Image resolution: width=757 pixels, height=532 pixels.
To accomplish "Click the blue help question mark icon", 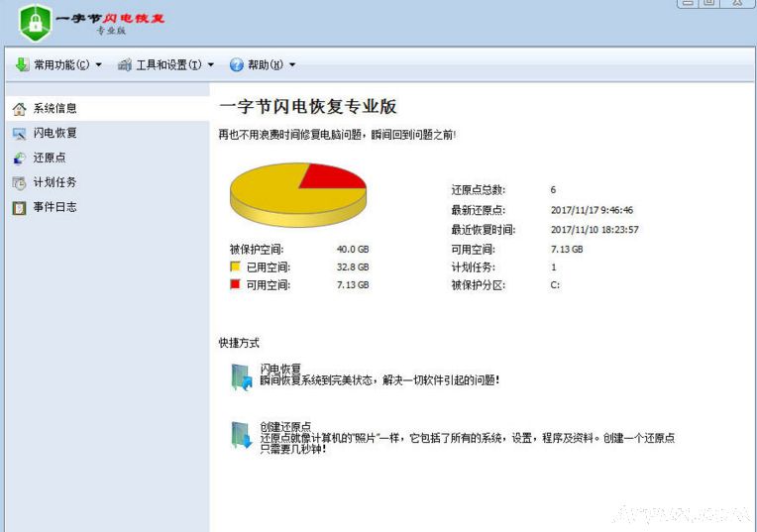I will click(236, 64).
